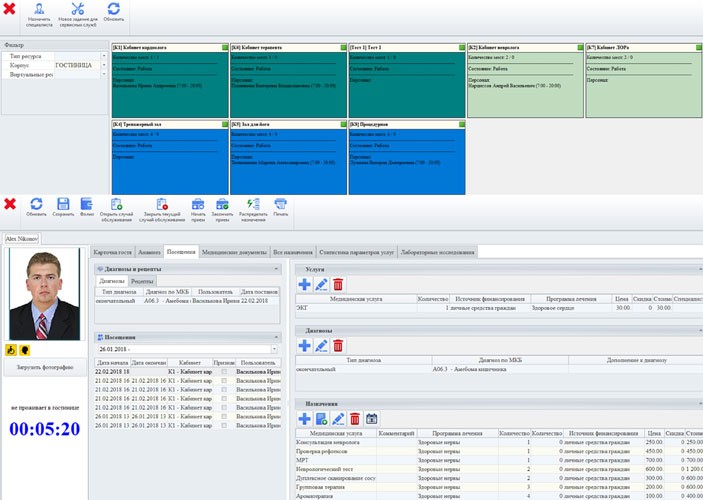Viewport: 703px width, 500px height.
Task: Select the Alex Nikonov patient photo
Action: (x=43, y=296)
